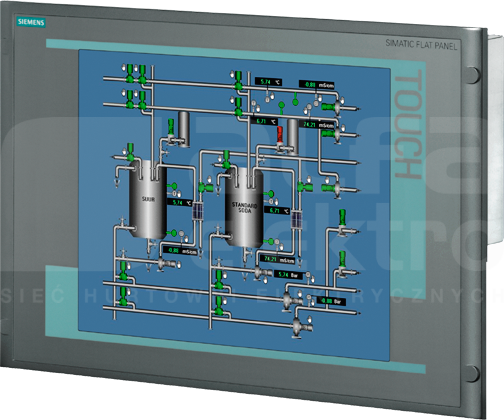Select the -0,88 Bar pressure readout

(331, 301)
